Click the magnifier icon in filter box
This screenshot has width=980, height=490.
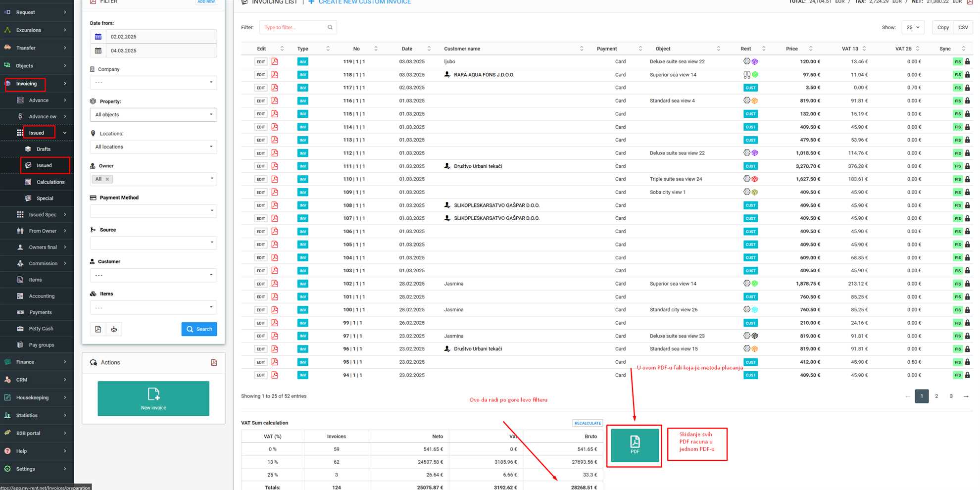pos(330,28)
